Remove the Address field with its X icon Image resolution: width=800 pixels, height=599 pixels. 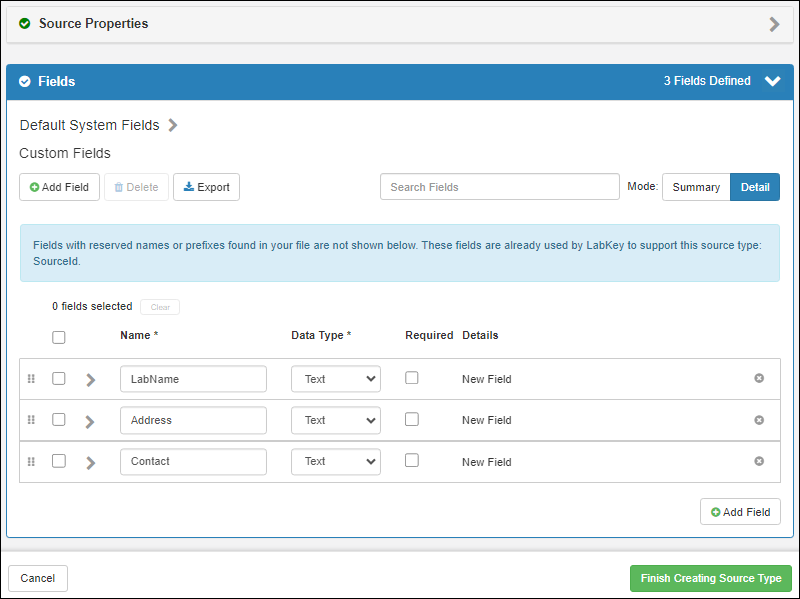(x=759, y=420)
